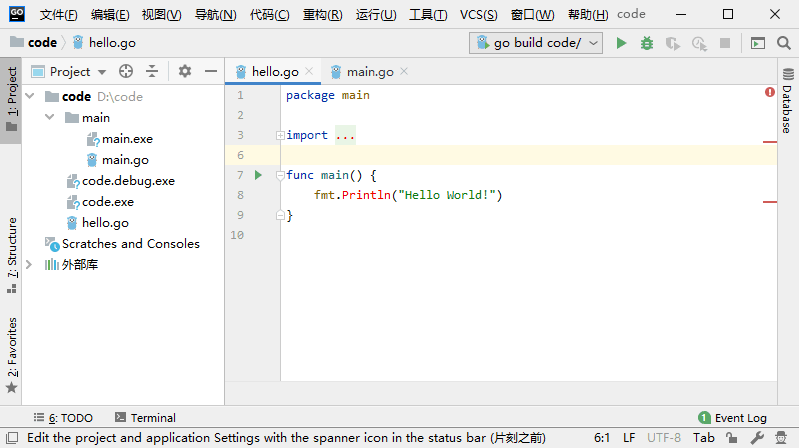Select hello.go in the project tree
Screen dimensions: 799x448
click(x=105, y=223)
